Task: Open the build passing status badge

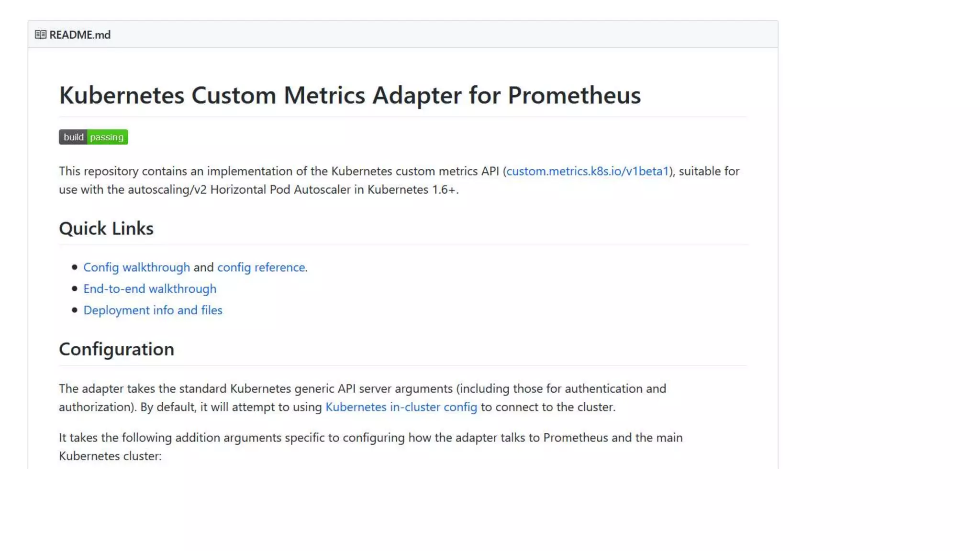Action: [x=93, y=137]
